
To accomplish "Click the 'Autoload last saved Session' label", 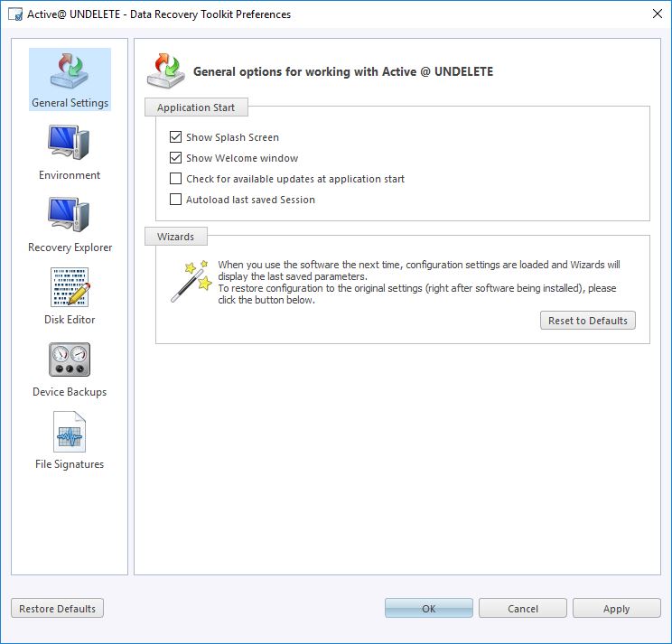I will 250,200.
